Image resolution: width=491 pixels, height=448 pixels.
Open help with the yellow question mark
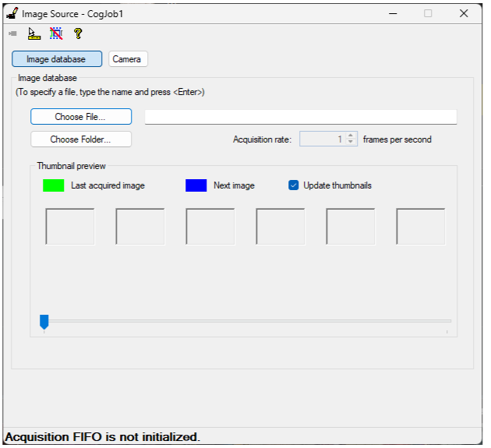(78, 34)
